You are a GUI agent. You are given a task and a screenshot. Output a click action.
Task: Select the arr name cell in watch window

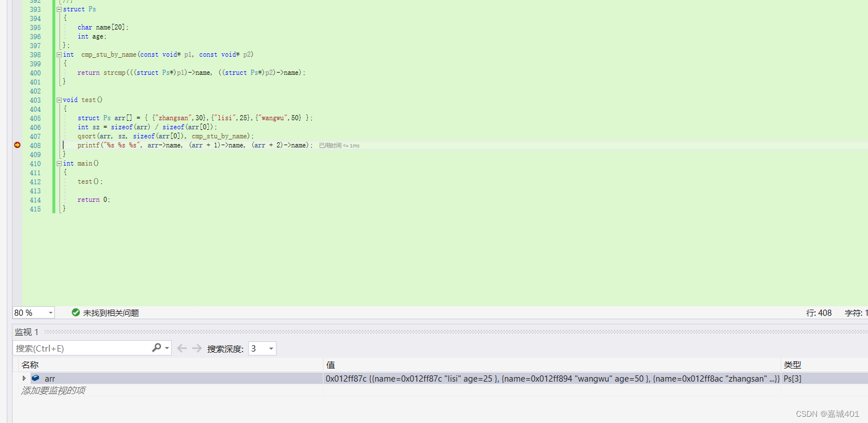pyautogui.click(x=170, y=378)
